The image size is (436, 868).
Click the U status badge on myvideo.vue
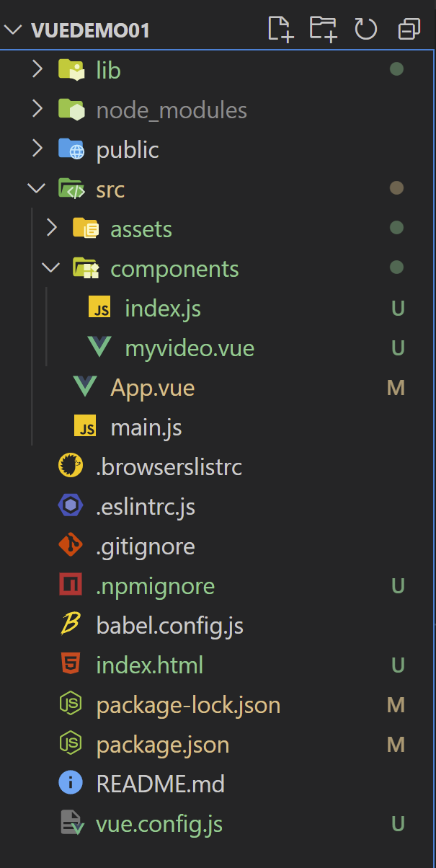coord(397,348)
